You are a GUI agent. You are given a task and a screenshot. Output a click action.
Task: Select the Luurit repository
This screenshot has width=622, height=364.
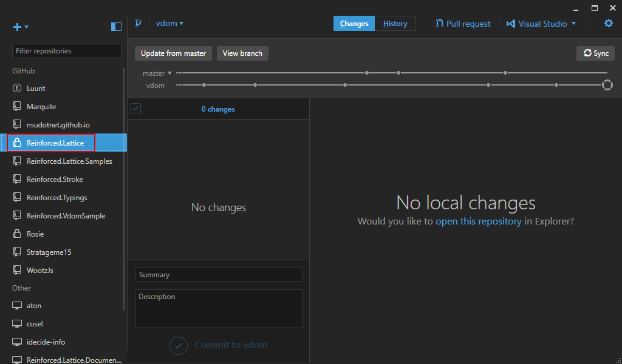tap(63, 89)
